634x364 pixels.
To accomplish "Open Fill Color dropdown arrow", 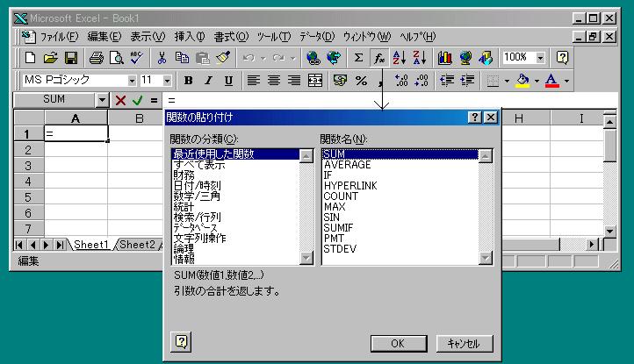I will pyautogui.click(x=537, y=81).
